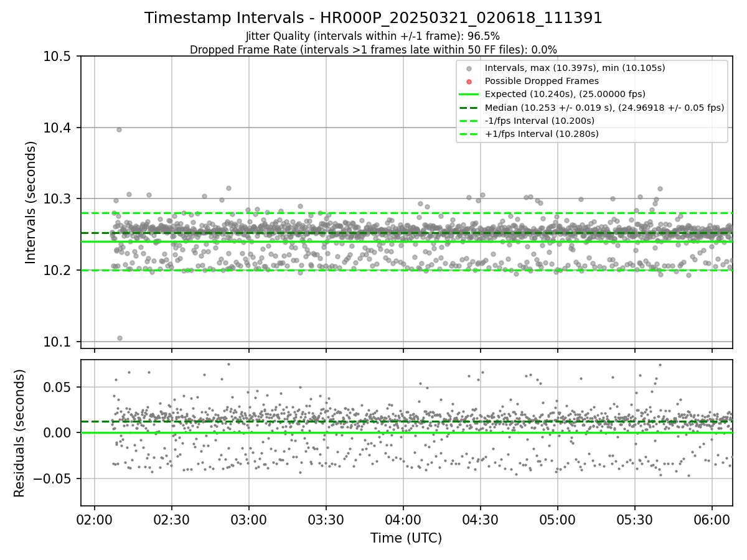Click the 'Intervals (seconds)' y-axis label

[31, 202]
